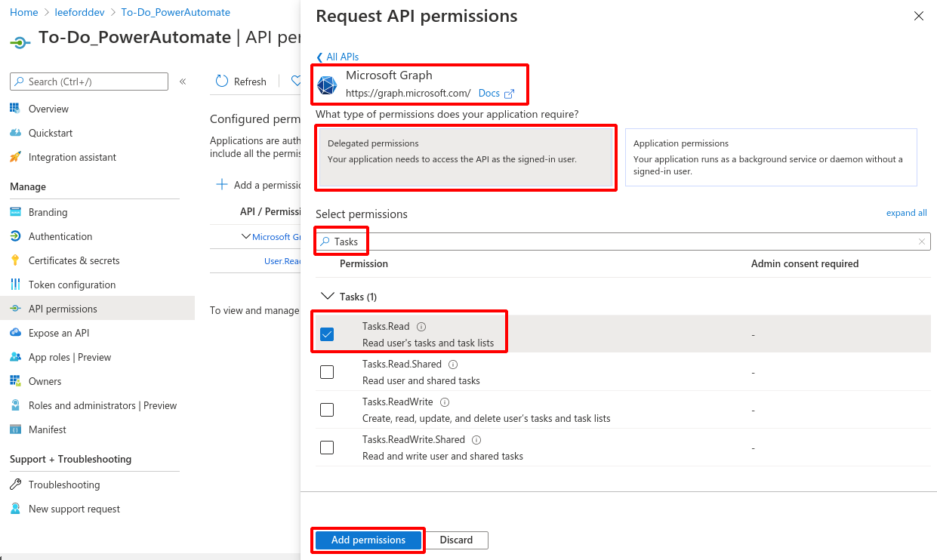937x560 pixels.
Task: Click the sidebar Search (Ctrl+/) field
Action: tap(89, 82)
